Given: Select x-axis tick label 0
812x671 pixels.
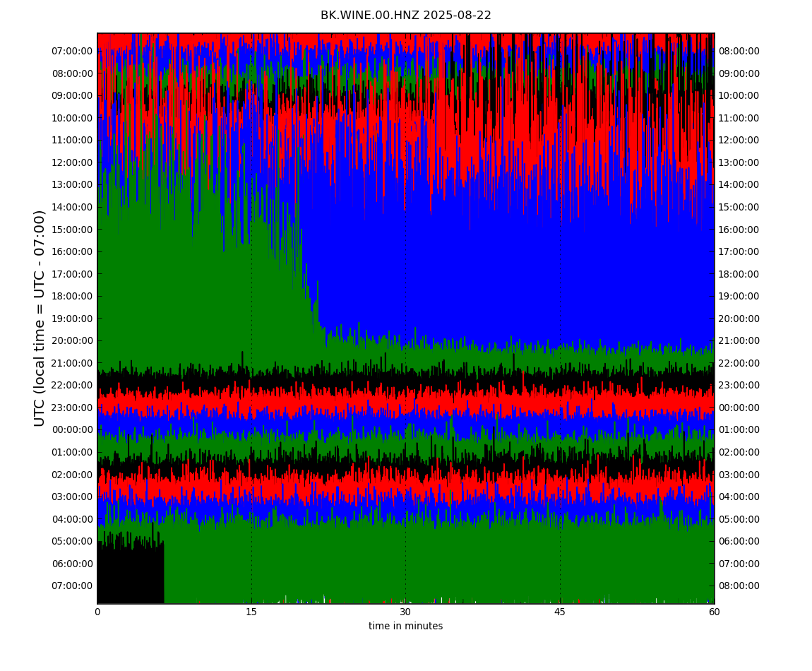Looking at the screenshot, I should (97, 612).
